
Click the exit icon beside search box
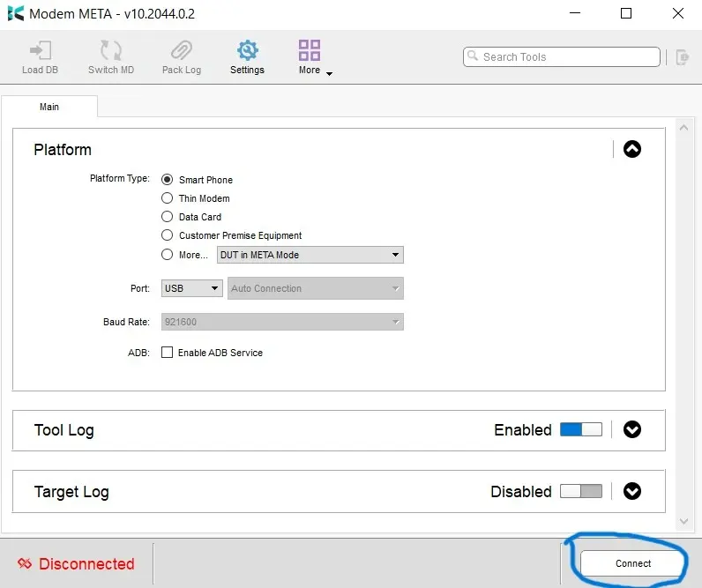click(682, 57)
